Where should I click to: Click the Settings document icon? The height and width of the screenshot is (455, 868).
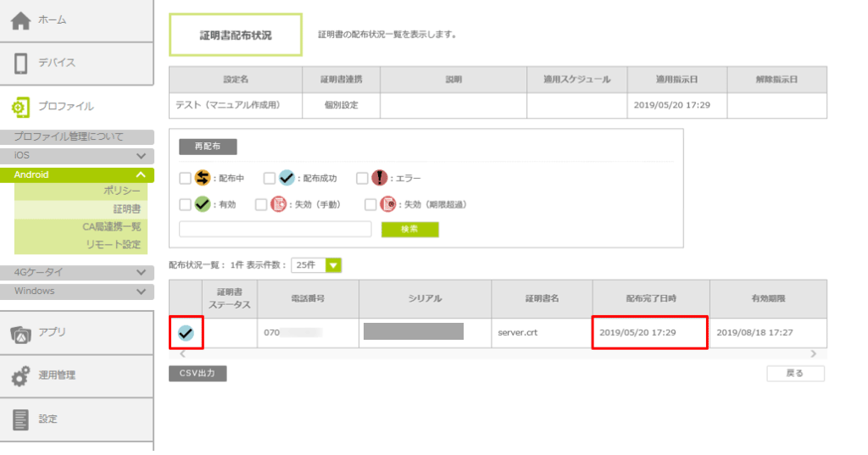coord(20,419)
